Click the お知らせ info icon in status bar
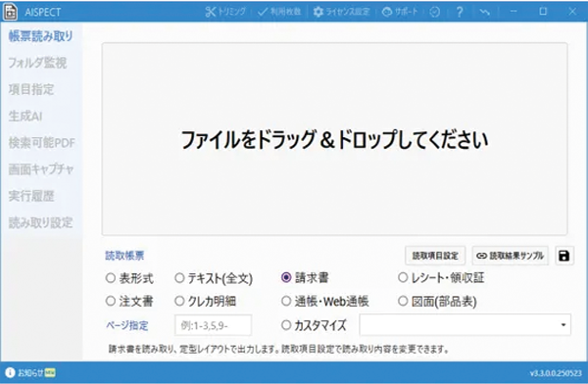 [10, 372]
